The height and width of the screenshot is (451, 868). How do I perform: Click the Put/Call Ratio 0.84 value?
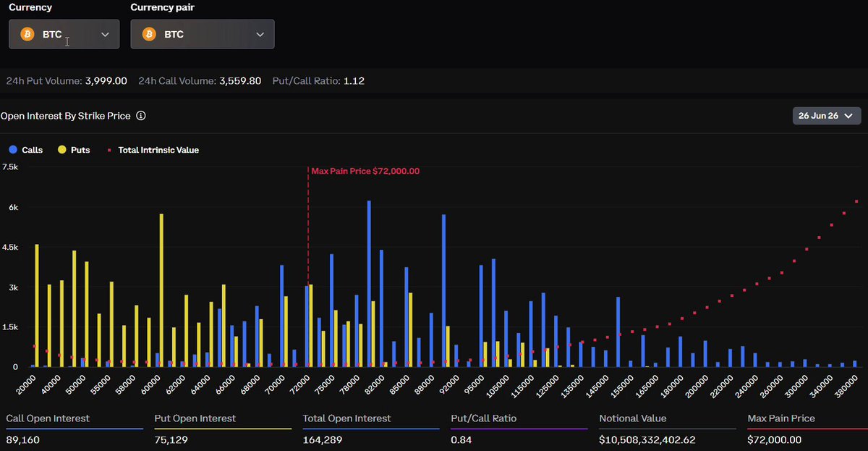pos(461,439)
